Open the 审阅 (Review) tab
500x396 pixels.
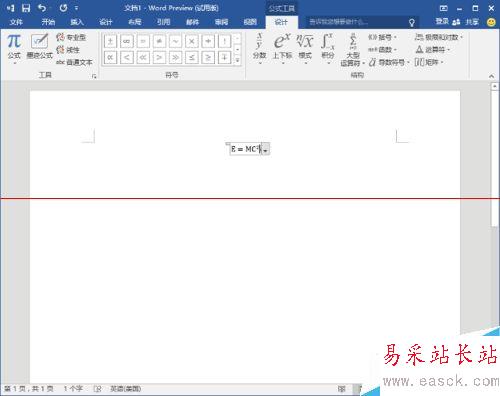point(221,22)
